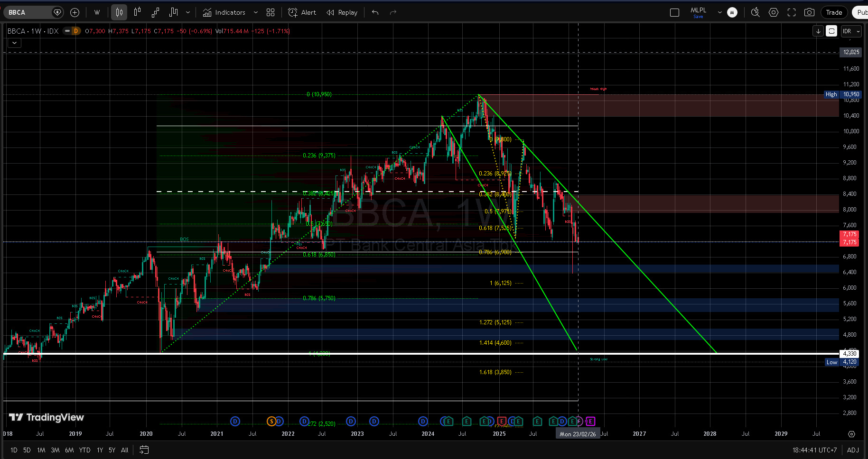
Task: Click the BBCA · 1W · IDX legend title
Action: 33,31
